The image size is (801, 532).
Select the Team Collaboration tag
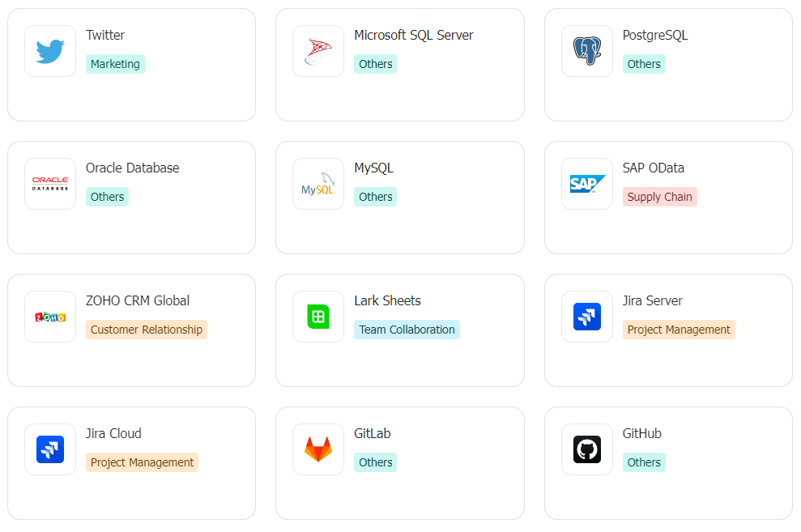[x=407, y=330]
